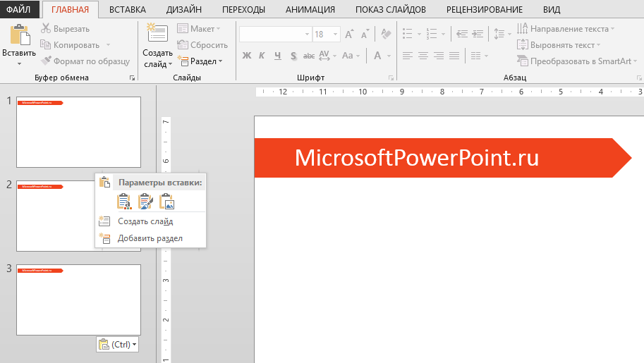Image resolution: width=644 pixels, height=363 pixels.
Task: Open Буфер обмена dialog launcher
Action: (132, 78)
